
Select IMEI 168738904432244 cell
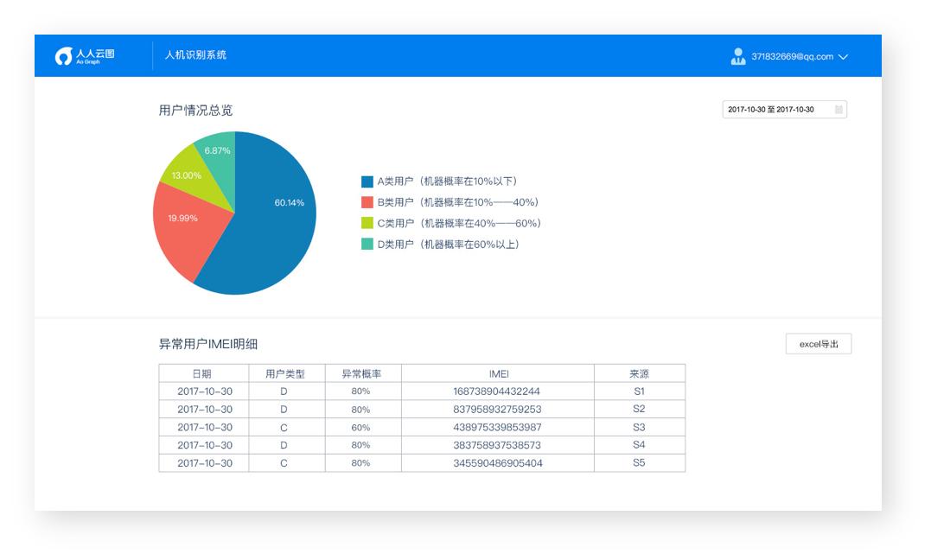point(498,391)
